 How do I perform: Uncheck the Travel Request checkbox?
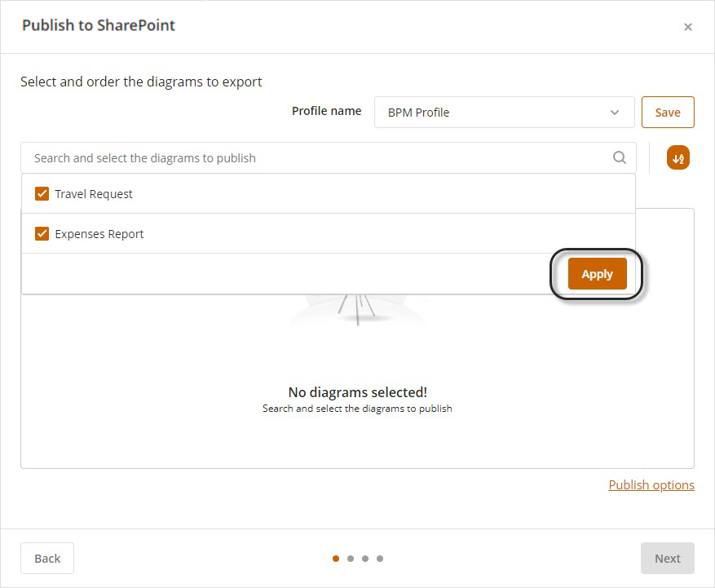point(42,194)
